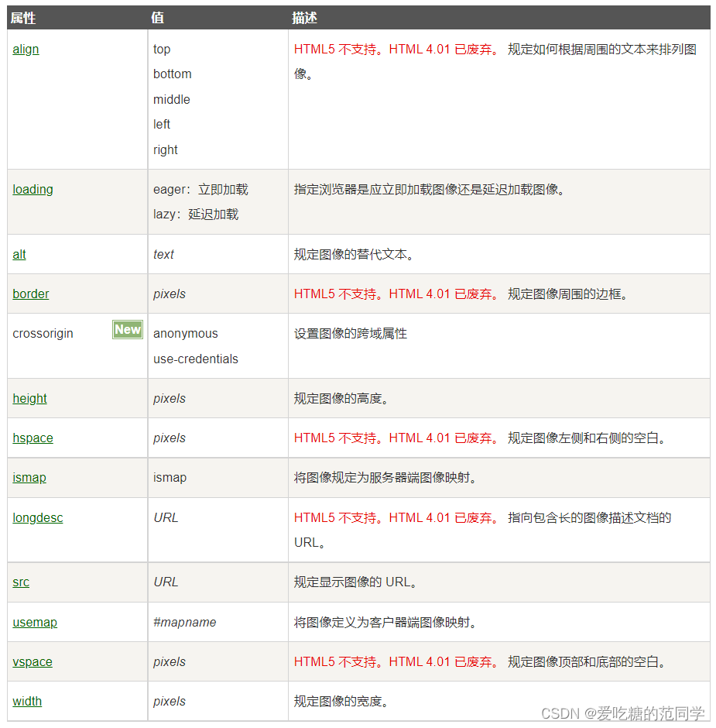Select the crossorigin attribute text

click(x=43, y=333)
